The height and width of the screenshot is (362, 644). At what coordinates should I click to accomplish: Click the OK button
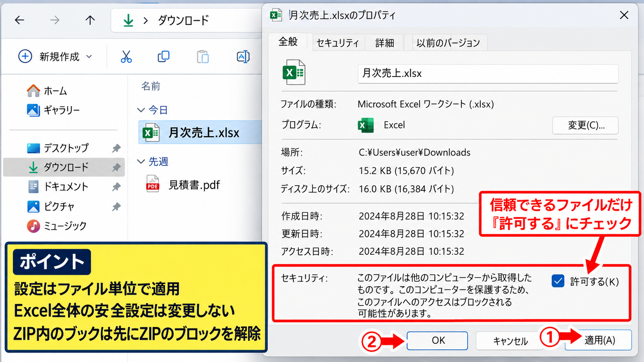438,341
